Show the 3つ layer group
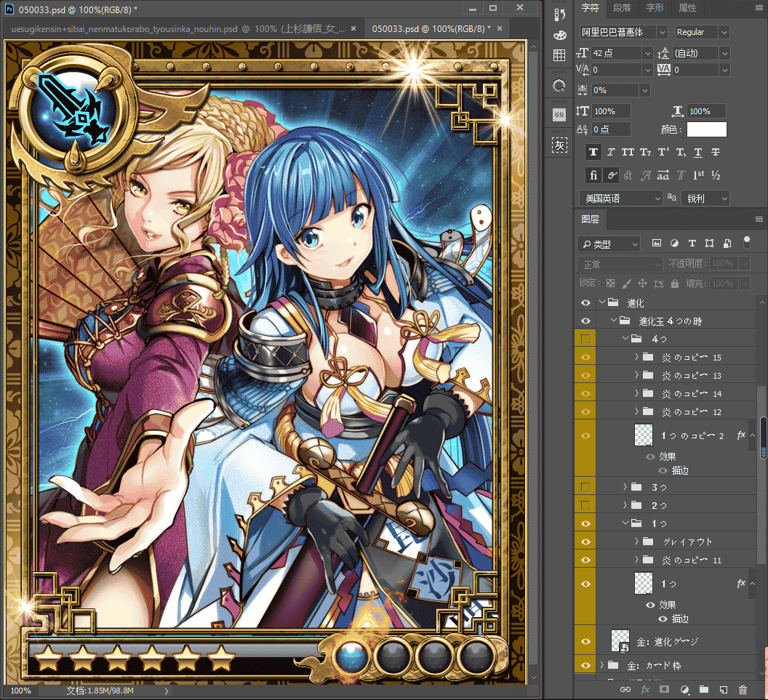Screen dimensions: 768x700 [x=585, y=487]
